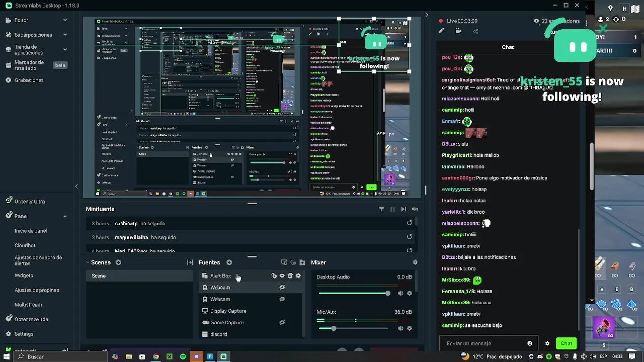Click the camera icon under Live timer
The height and width of the screenshot is (362, 644).
(x=458, y=31)
